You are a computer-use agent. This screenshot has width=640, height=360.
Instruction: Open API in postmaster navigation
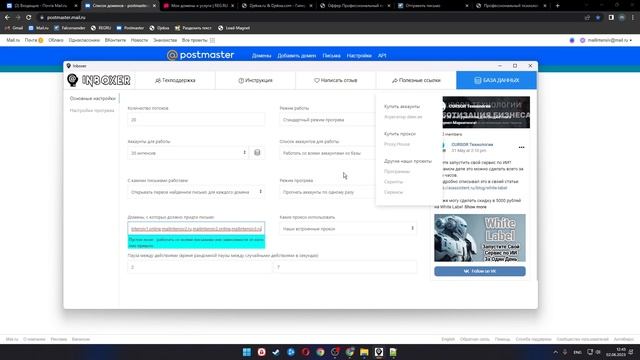point(382,56)
